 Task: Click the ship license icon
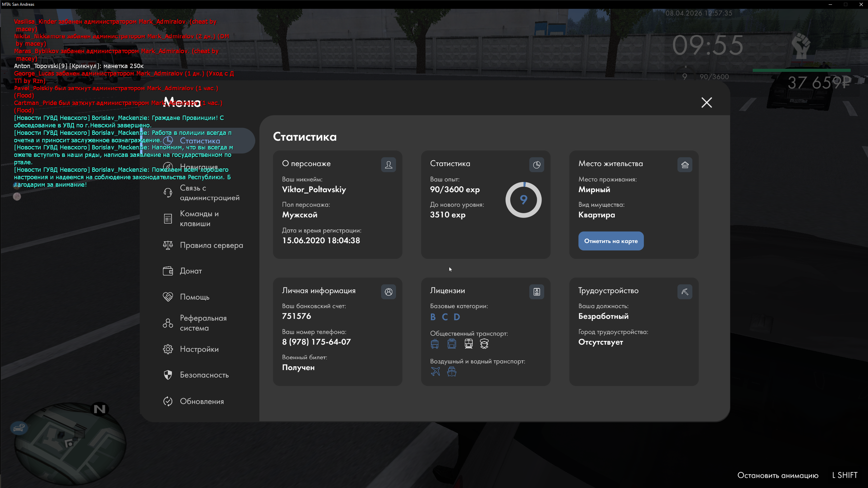tap(452, 371)
